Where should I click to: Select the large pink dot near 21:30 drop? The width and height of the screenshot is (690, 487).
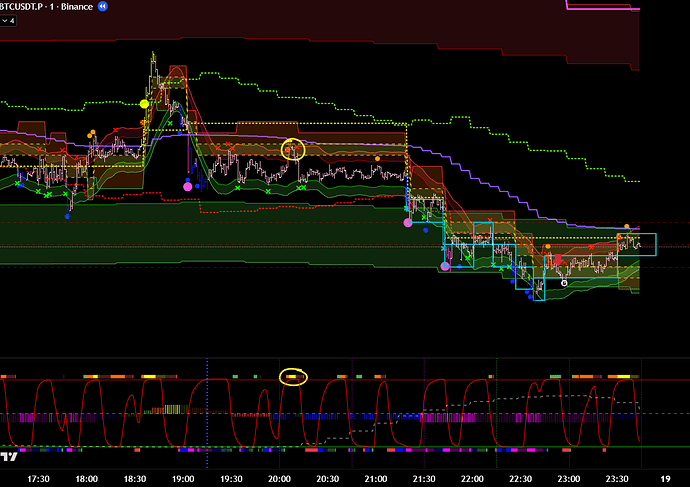[407, 223]
